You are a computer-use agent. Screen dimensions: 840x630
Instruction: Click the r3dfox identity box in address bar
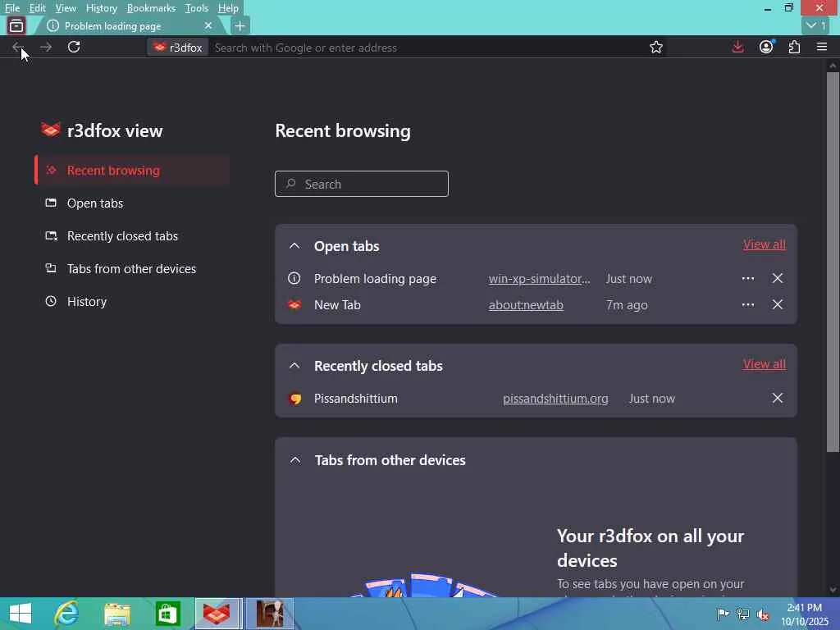tap(178, 48)
